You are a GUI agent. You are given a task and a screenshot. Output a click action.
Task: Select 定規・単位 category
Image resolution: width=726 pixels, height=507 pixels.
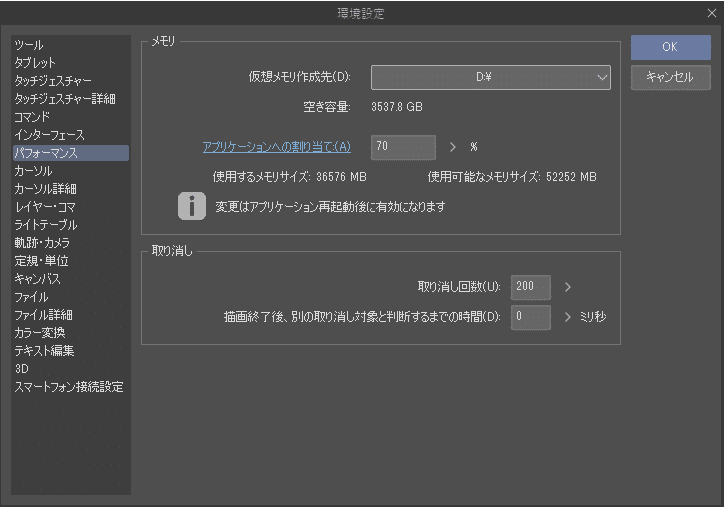tap(71, 261)
